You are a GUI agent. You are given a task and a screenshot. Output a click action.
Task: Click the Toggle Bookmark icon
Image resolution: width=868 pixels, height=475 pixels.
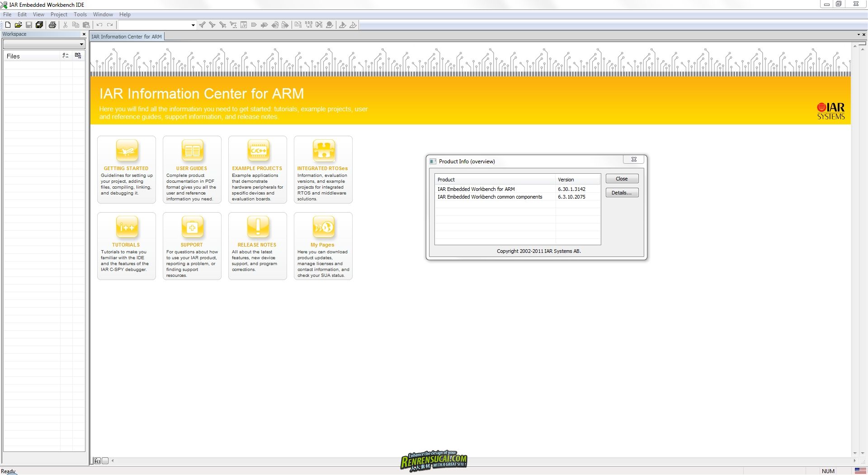pos(254,25)
